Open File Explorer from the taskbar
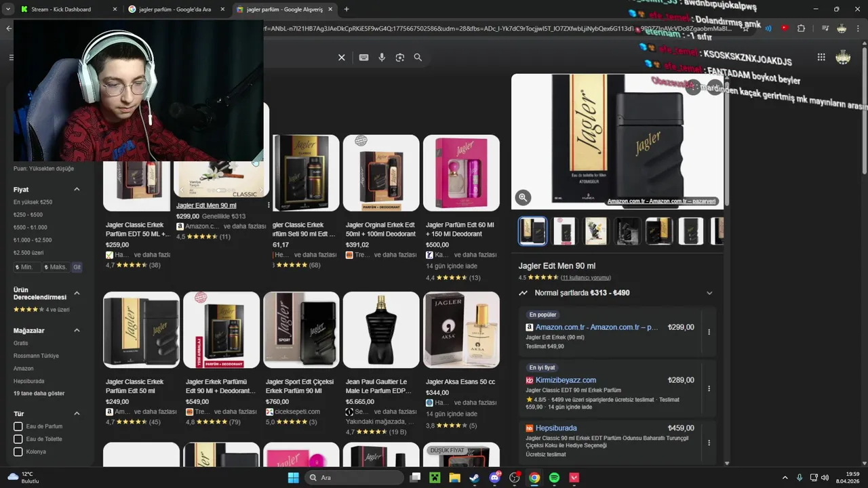868x488 pixels. pyautogui.click(x=454, y=478)
